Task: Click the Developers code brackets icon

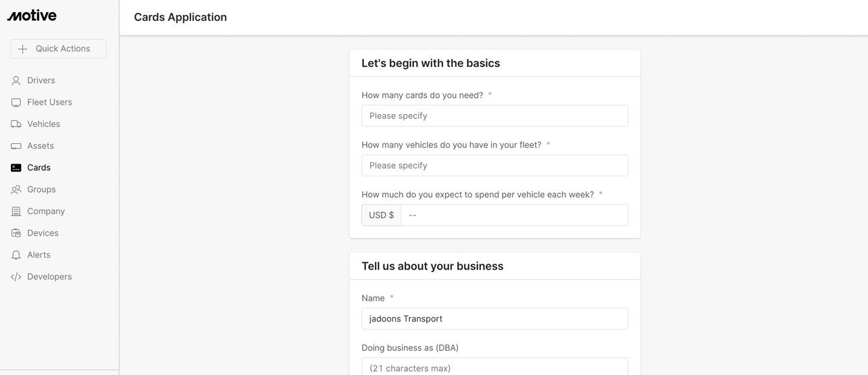Action: [x=16, y=277]
